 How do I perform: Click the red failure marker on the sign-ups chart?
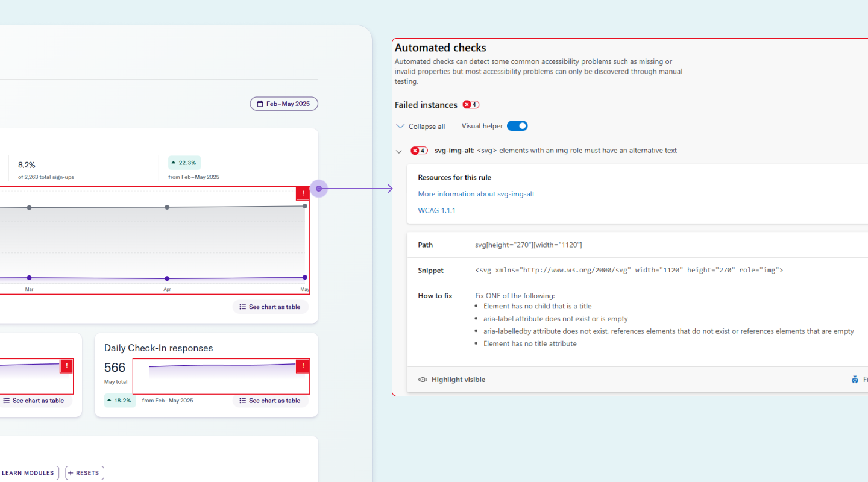pos(302,193)
